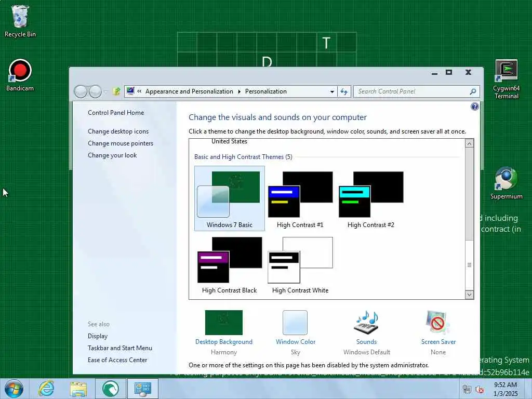Open the Recycle Bin desktop icon
Viewport: 532px width, 399px height.
tap(20, 21)
